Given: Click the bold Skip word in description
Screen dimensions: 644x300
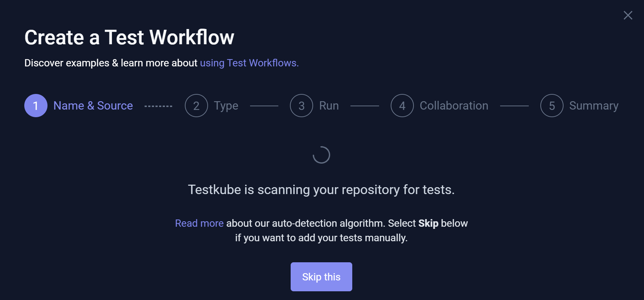Looking at the screenshot, I should pyautogui.click(x=428, y=223).
